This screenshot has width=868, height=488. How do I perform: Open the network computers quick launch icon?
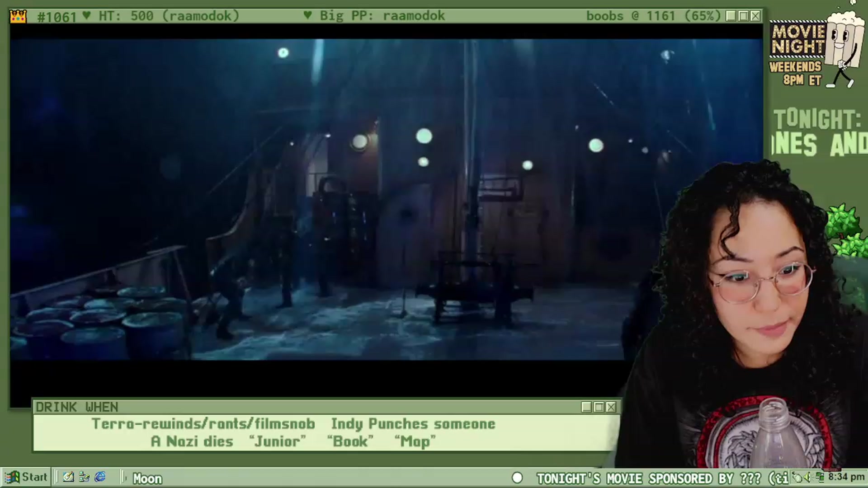tap(84, 477)
